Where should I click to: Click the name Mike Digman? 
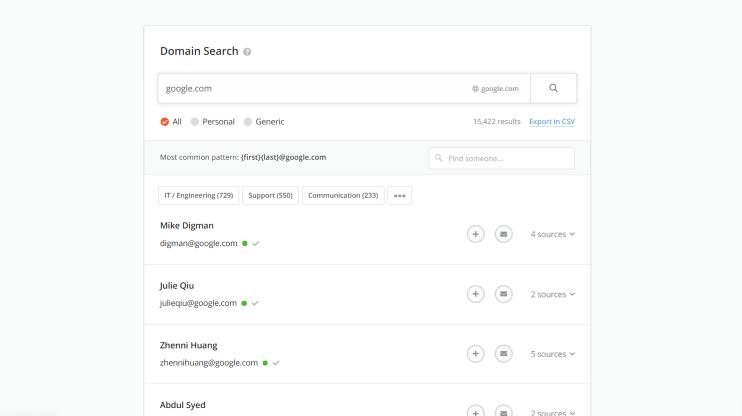186,225
